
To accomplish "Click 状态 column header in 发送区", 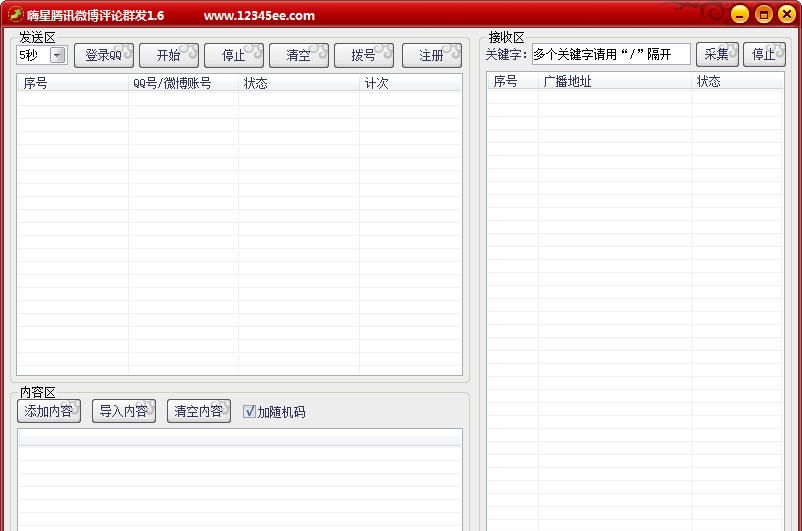I will [x=299, y=83].
